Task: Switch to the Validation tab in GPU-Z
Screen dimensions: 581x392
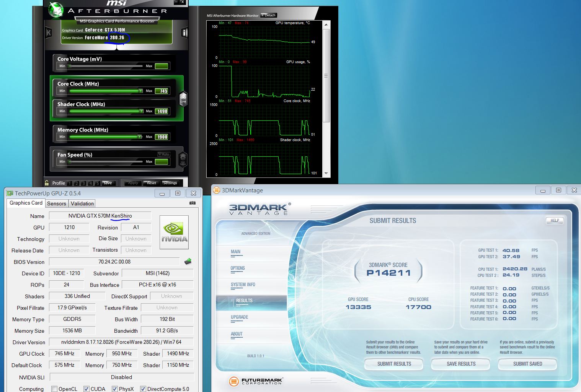Action: point(82,204)
